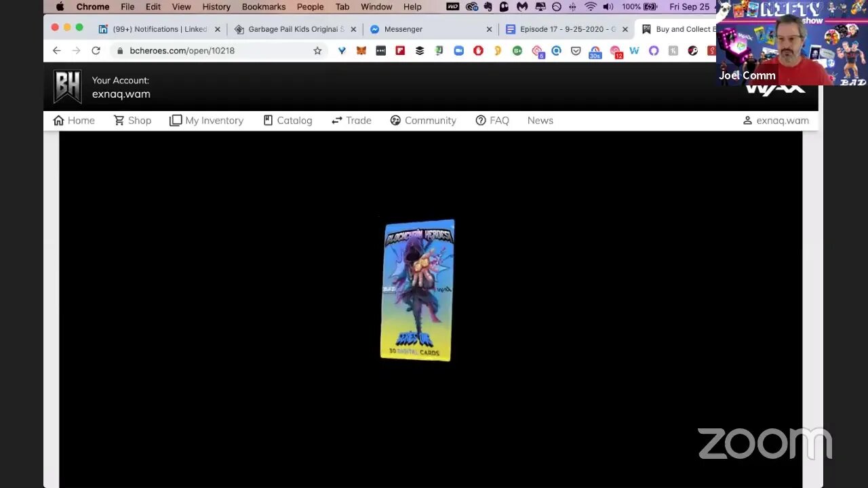Open the Flipboard red extension icon
The width and height of the screenshot is (868, 488).
(x=400, y=50)
